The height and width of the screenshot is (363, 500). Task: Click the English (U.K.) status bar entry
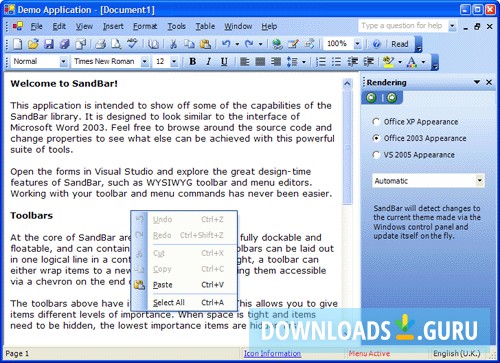pos(457,353)
